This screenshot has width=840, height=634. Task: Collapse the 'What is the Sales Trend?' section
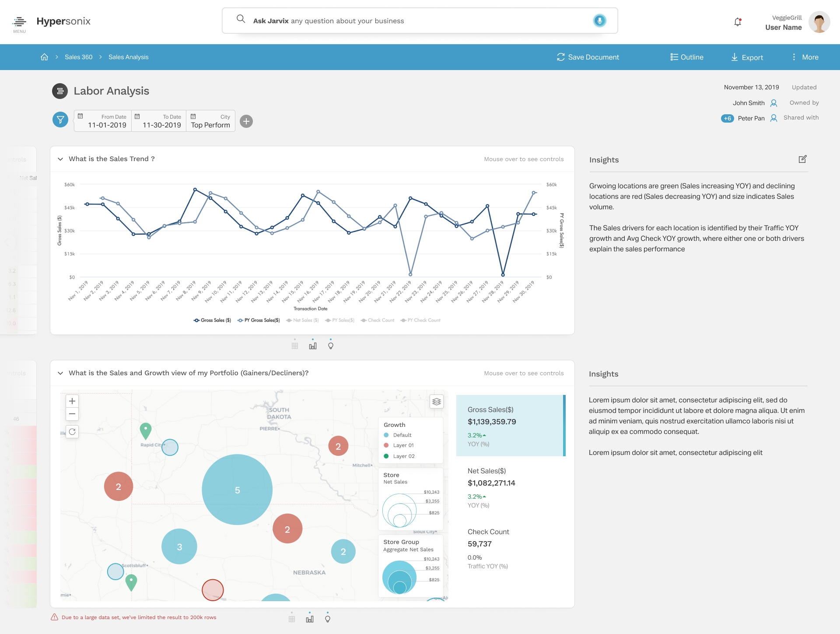[61, 159]
